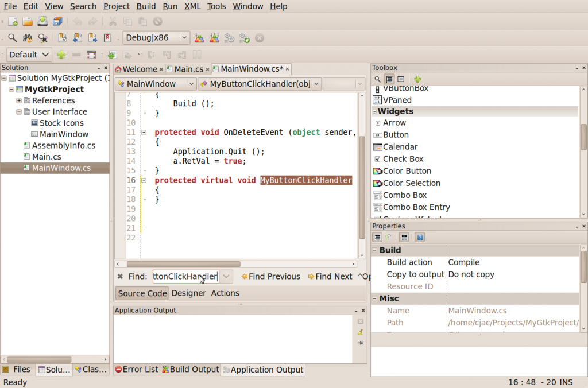Image resolution: width=588 pixels, height=388 pixels.
Task: Click the Properties categorized view icon
Action: click(x=378, y=237)
